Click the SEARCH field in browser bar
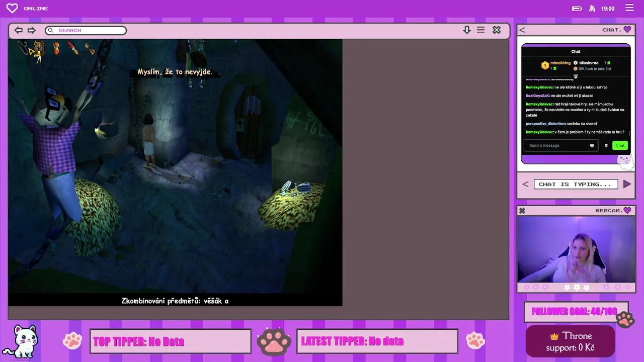644x362 pixels. [x=86, y=30]
